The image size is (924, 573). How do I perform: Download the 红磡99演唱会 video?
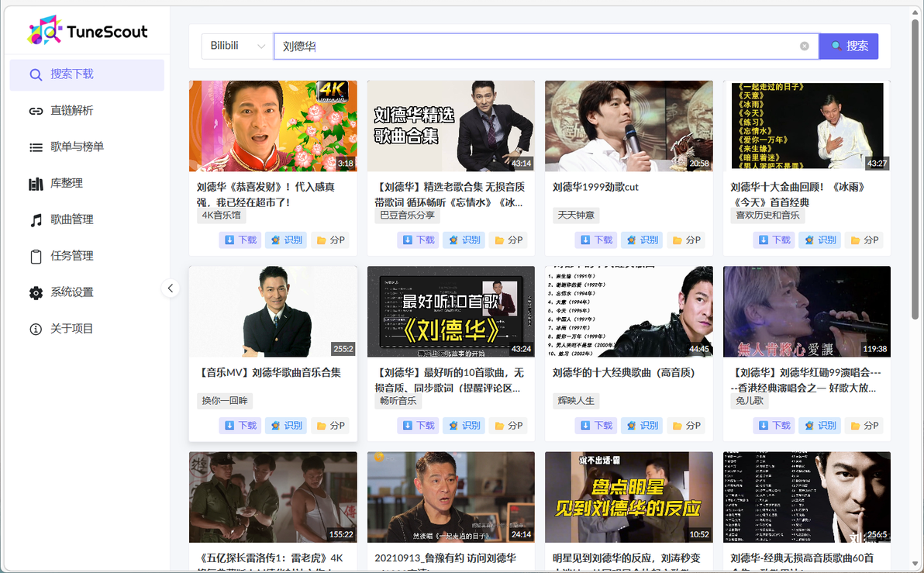[774, 426]
